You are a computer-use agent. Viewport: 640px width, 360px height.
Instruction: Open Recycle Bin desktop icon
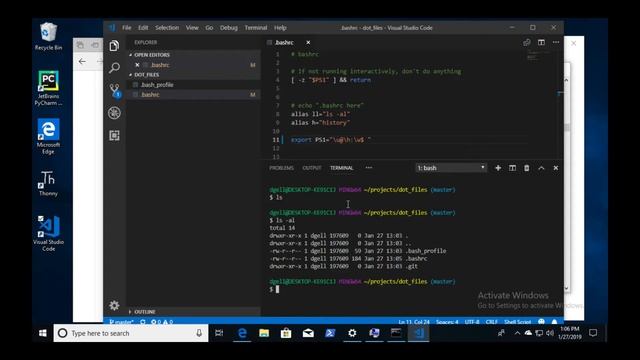48,36
